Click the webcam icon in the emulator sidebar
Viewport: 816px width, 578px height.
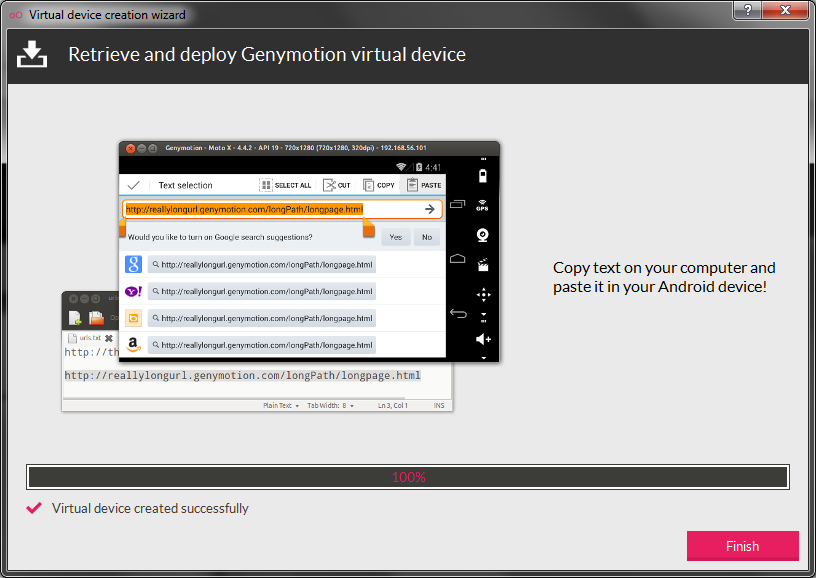click(x=482, y=236)
